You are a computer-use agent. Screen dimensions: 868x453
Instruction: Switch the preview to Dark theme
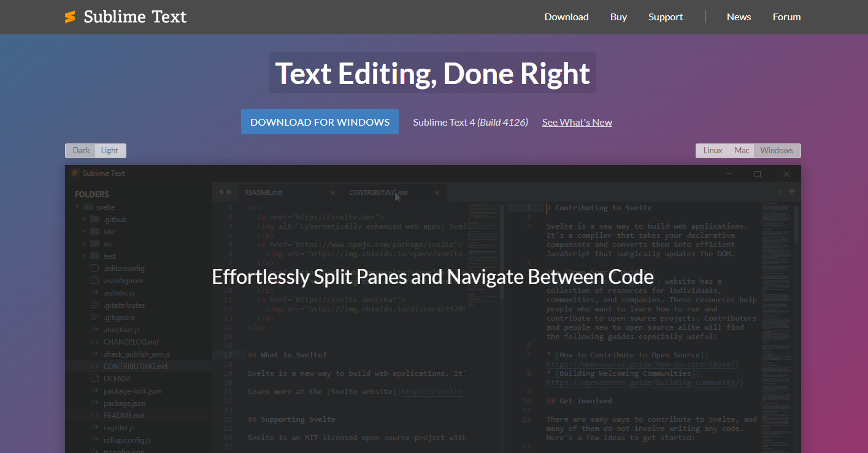[81, 151]
